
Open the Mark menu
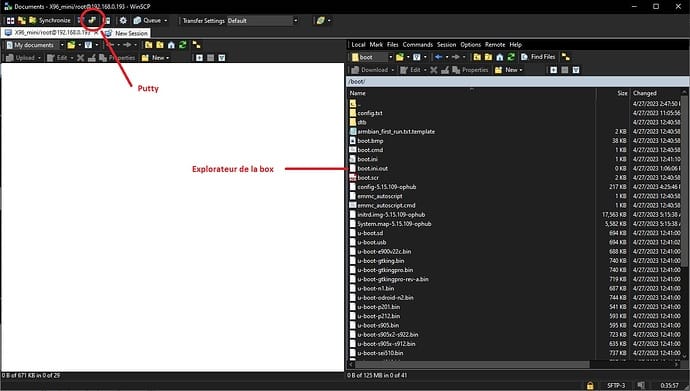[x=376, y=44]
